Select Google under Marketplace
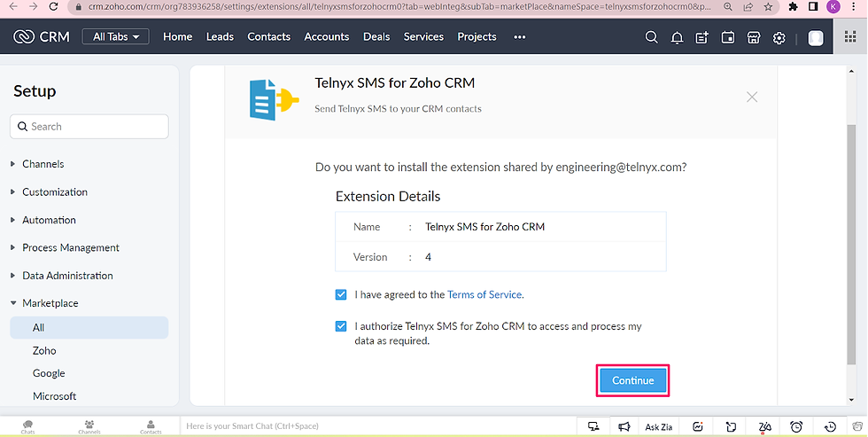Image resolution: width=868 pixels, height=437 pixels. pos(49,373)
